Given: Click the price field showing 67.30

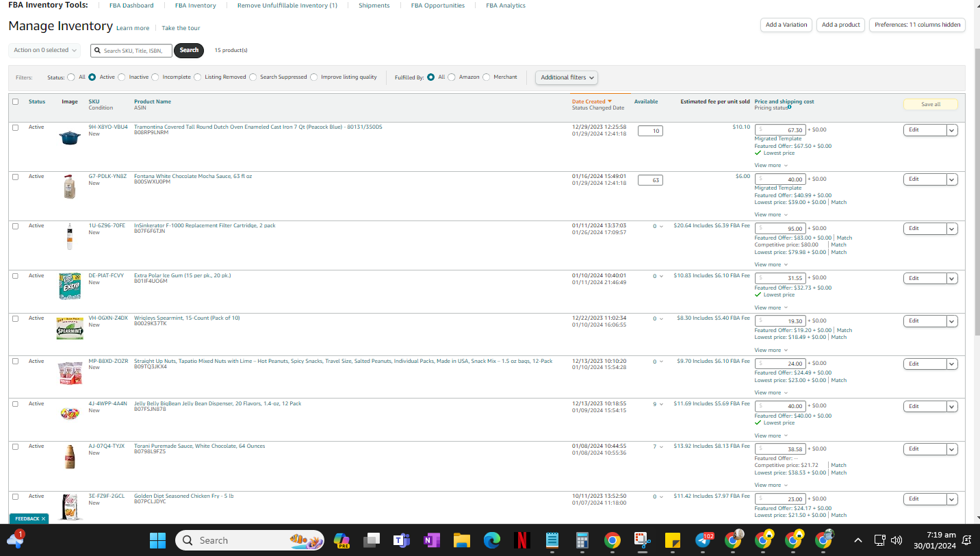Looking at the screenshot, I should pos(780,130).
